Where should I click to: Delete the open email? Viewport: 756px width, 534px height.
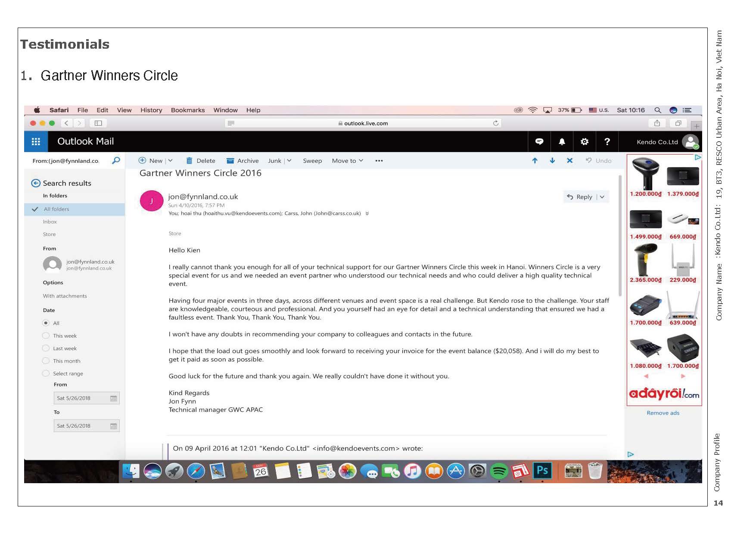point(201,161)
